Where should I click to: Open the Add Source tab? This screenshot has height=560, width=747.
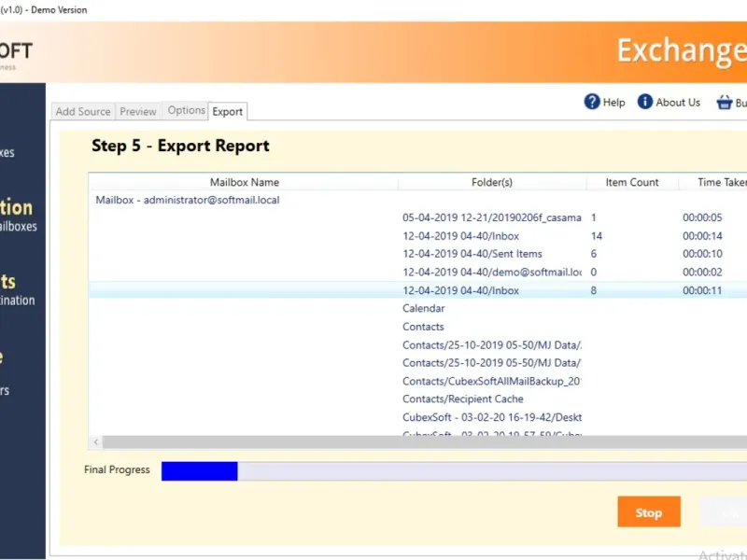[x=83, y=111]
